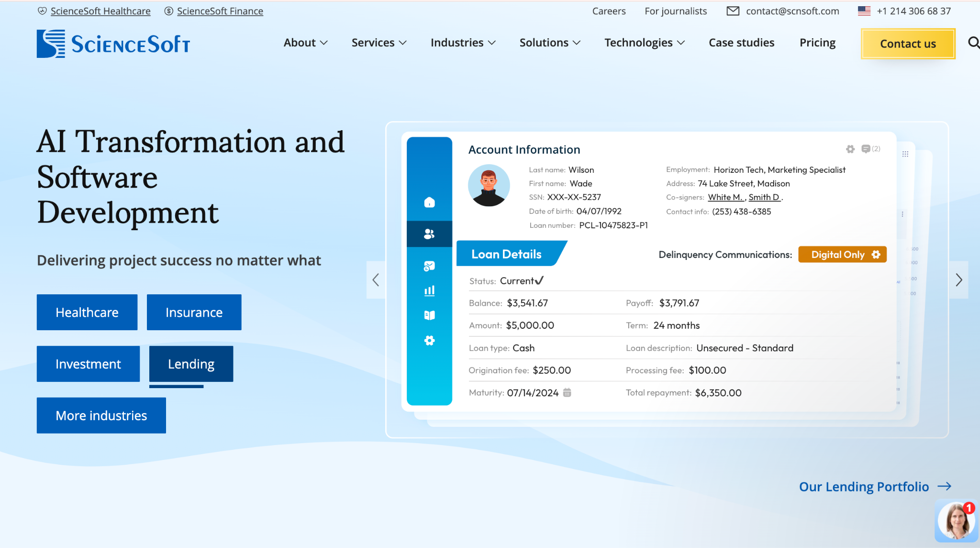Click the maturity date 07/14/2024
The width and height of the screenshot is (980, 548).
click(x=533, y=392)
